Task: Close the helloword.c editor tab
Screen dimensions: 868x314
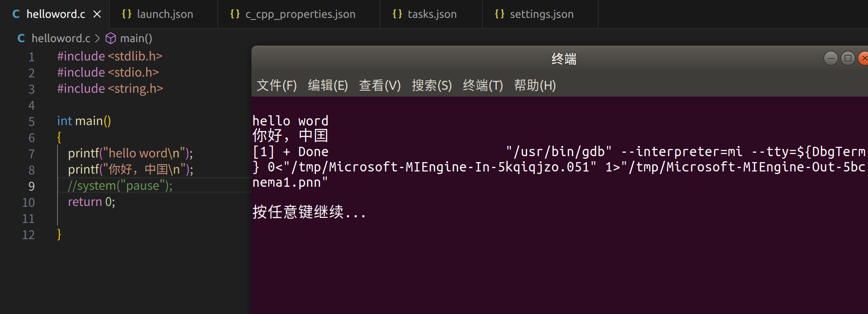Action: pyautogui.click(x=97, y=14)
